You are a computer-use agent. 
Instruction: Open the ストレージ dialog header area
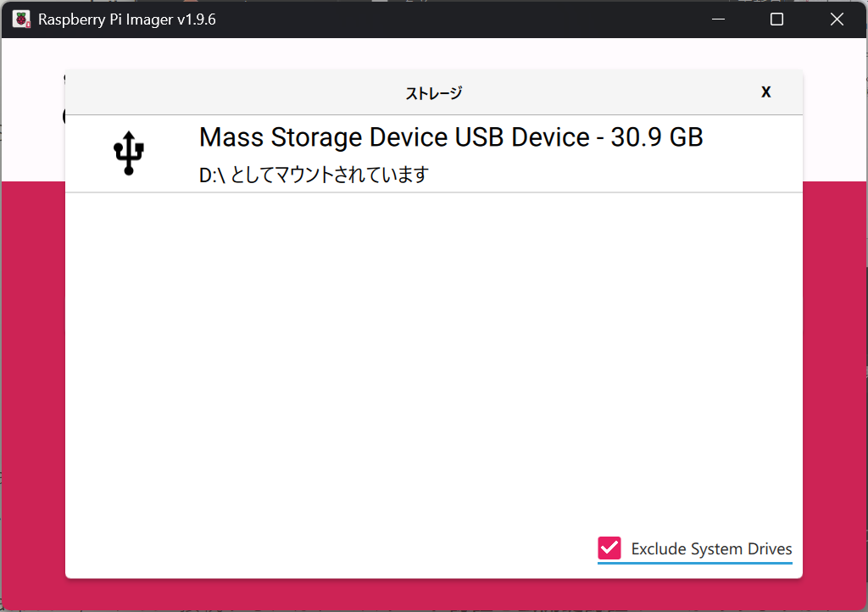[x=434, y=92]
